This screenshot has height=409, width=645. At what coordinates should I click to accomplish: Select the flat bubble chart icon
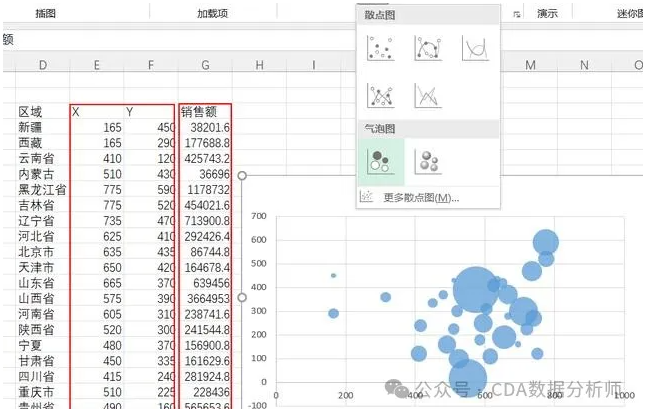pyautogui.click(x=380, y=160)
